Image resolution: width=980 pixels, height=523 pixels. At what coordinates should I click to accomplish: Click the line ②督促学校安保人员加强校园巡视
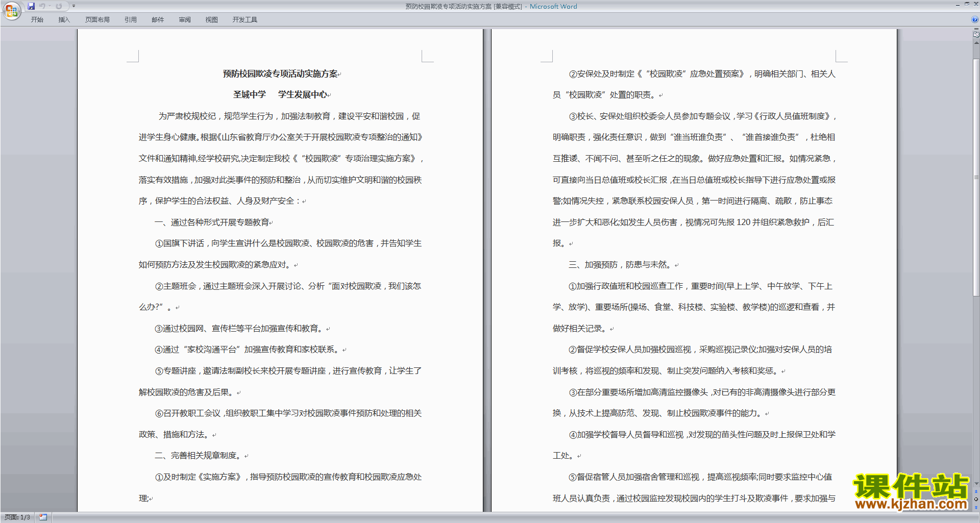pyautogui.click(x=700, y=350)
